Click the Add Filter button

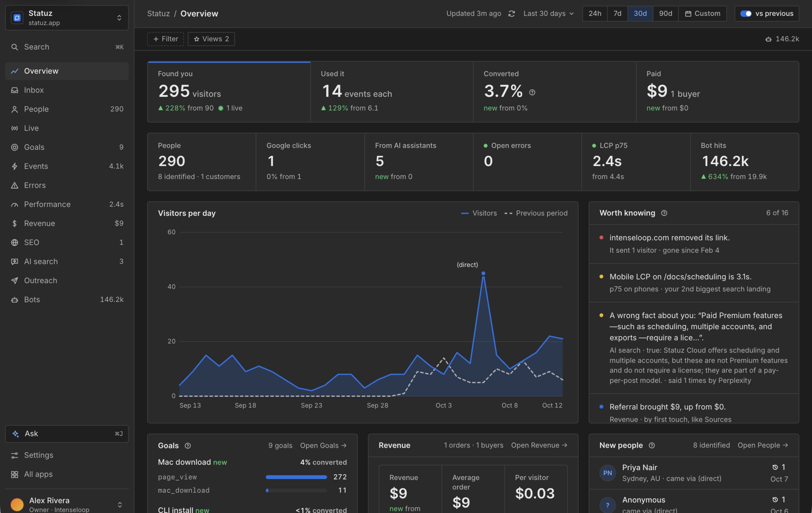coord(166,39)
